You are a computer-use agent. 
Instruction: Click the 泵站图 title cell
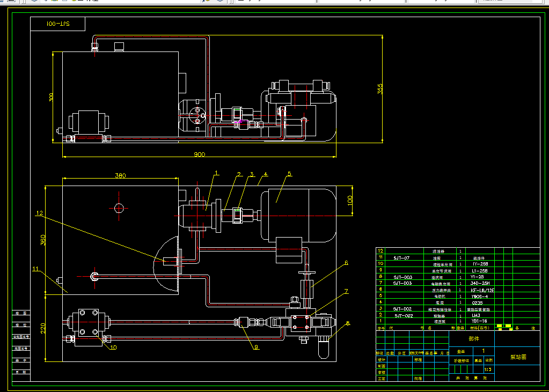518,357
